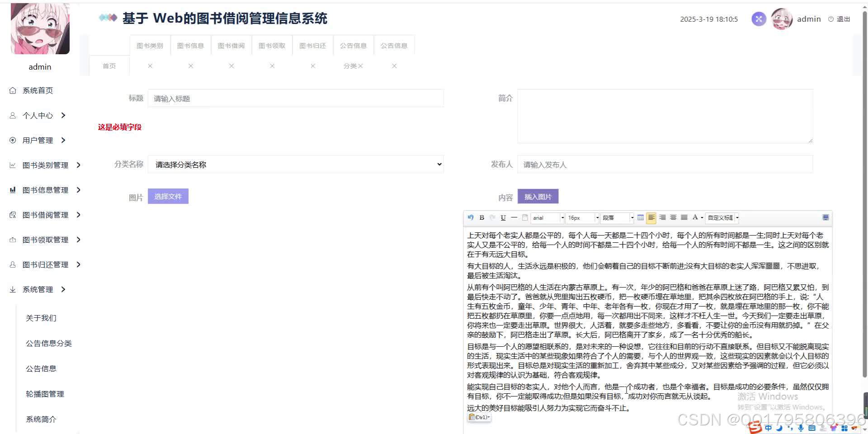Click the 退出 logout link
The width and height of the screenshot is (868, 434).
click(x=844, y=19)
